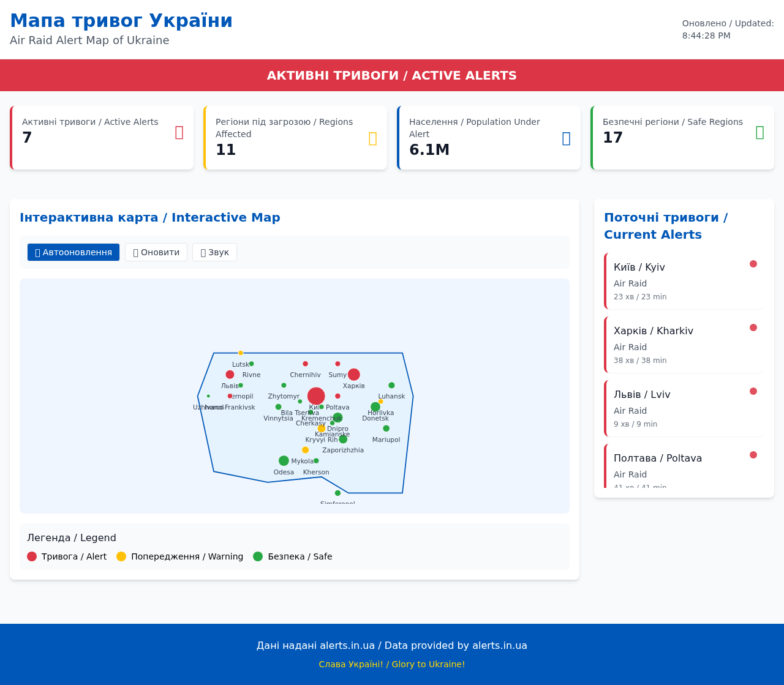Click the Mariupol marker on the map
The image size is (784, 685).
pos(386,429)
